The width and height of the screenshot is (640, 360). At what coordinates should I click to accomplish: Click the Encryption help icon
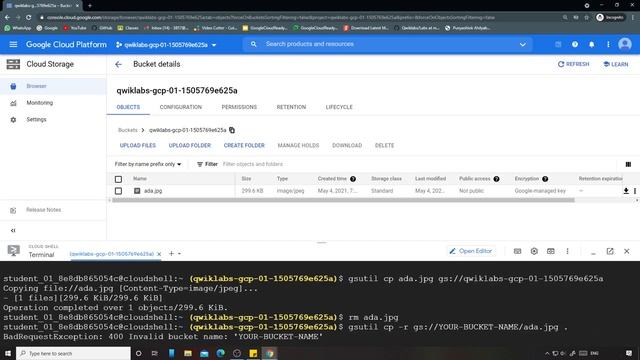(545, 179)
